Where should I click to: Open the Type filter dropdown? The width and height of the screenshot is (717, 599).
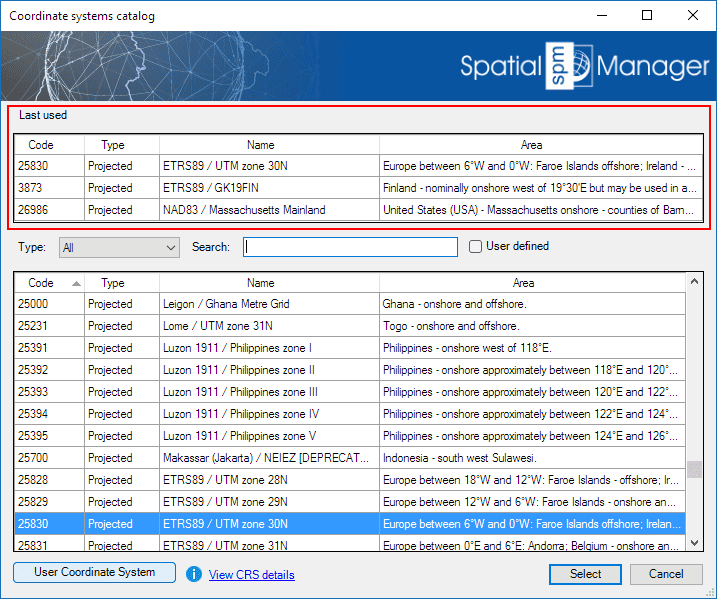tap(118, 247)
